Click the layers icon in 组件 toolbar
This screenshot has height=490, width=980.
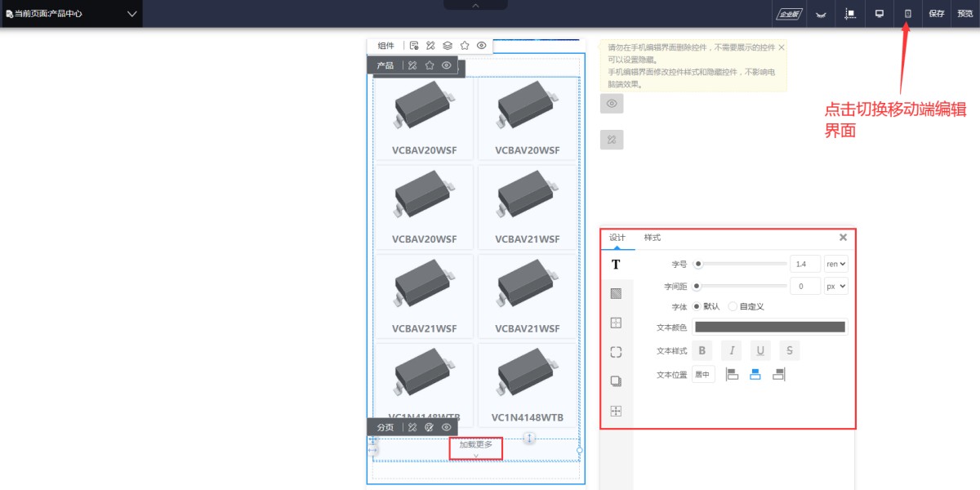[x=448, y=46]
